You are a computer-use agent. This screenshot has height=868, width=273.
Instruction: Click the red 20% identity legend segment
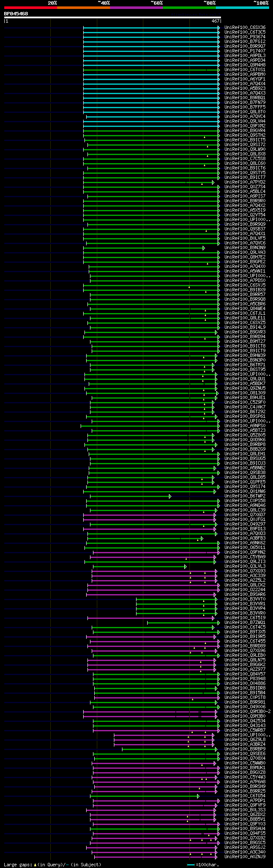tap(30, 8)
